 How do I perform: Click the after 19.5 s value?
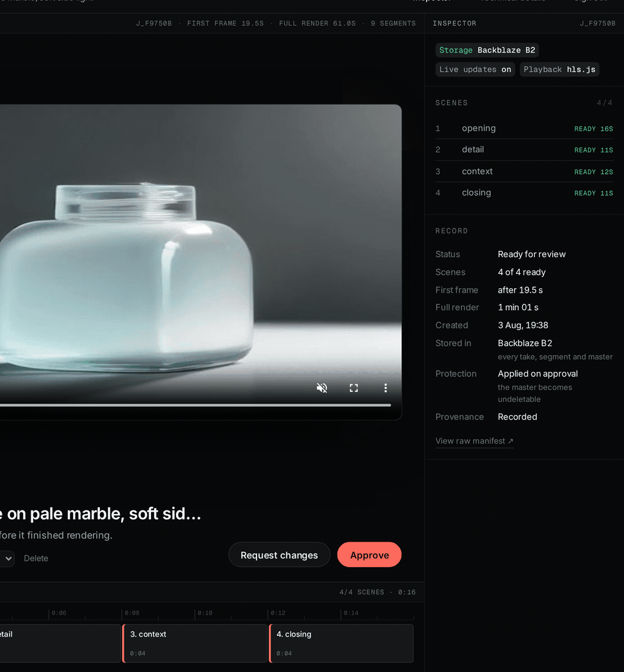tap(520, 290)
